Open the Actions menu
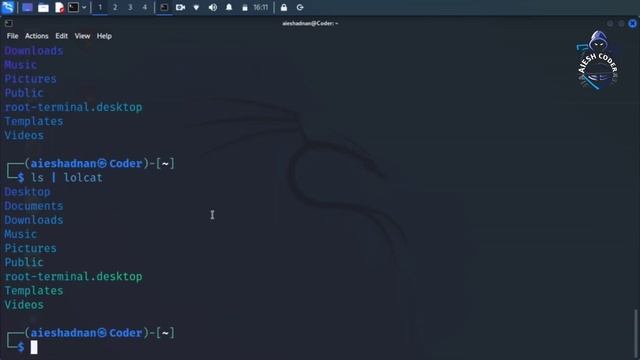Image resolution: width=640 pixels, height=360 pixels. tap(36, 36)
